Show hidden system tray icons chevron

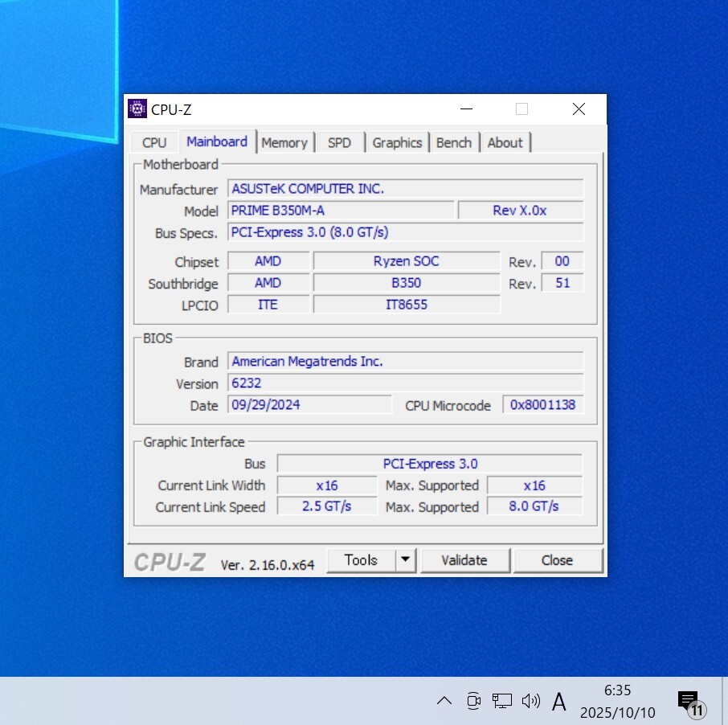[444, 700]
